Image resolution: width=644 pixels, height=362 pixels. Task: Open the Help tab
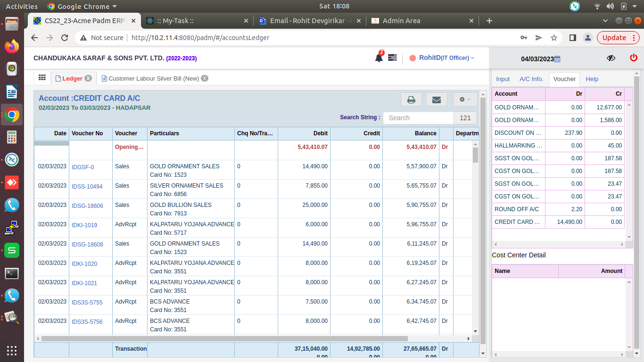(592, 79)
